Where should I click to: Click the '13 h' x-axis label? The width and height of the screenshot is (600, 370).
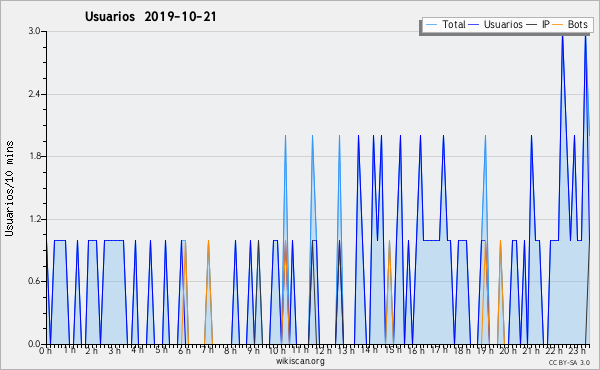[346, 350]
